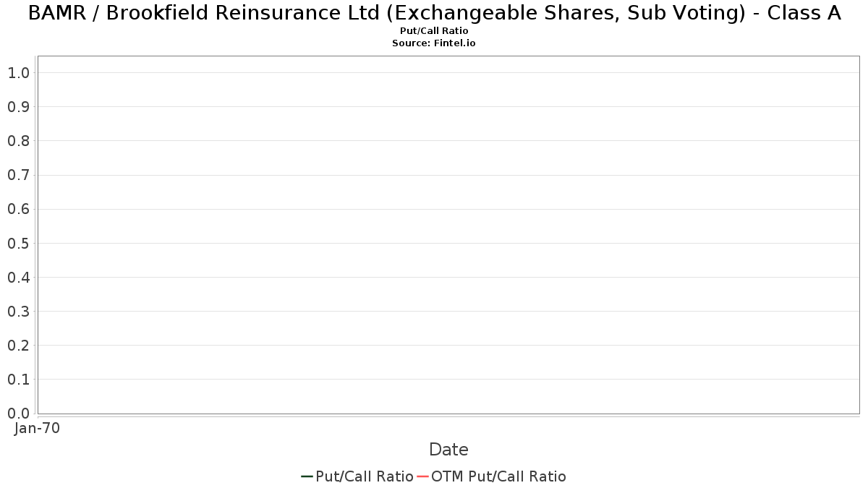
Task: Click the 0.6 y-axis label
Action: [x=18, y=209]
